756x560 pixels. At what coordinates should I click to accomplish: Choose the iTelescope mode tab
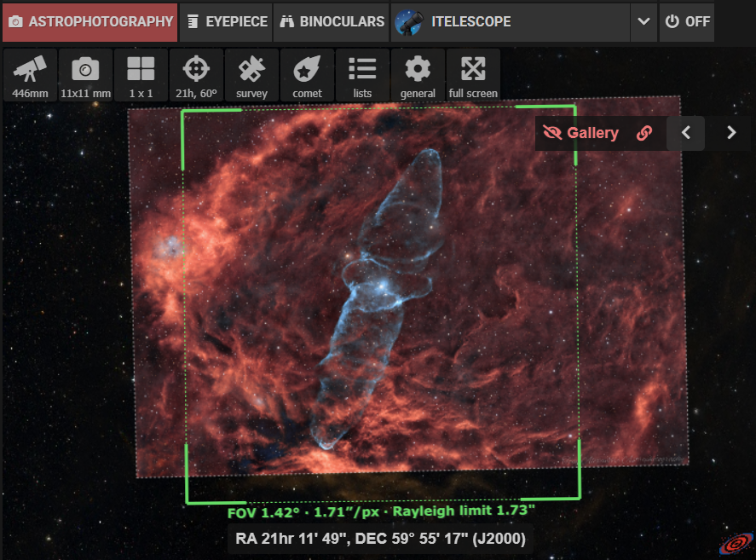511,21
